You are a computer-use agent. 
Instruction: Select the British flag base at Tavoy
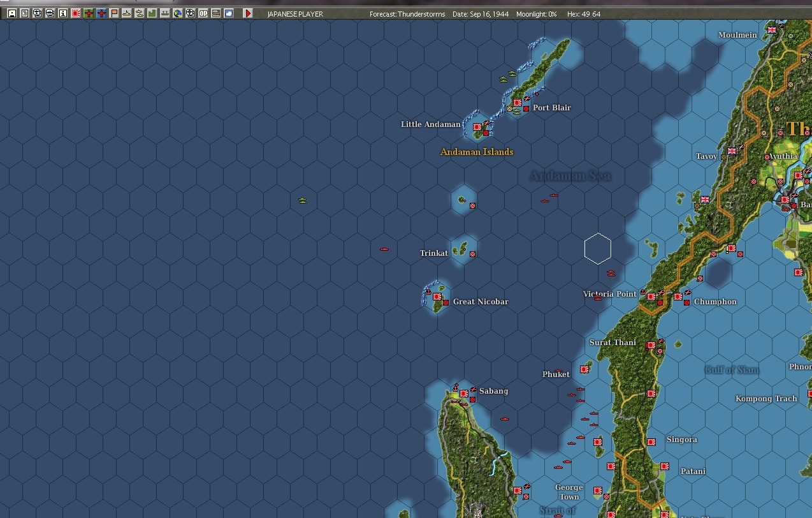(x=732, y=151)
